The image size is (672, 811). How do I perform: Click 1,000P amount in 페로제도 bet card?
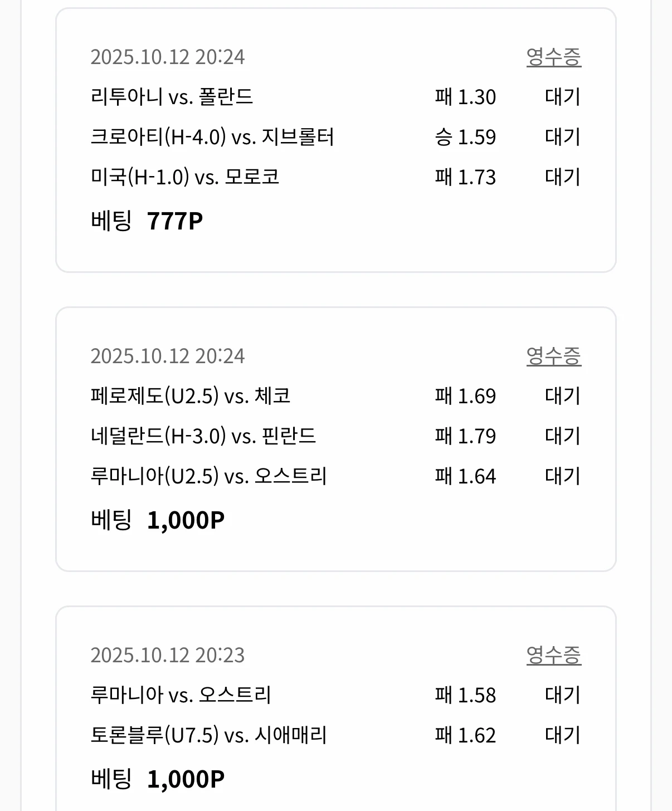186,520
